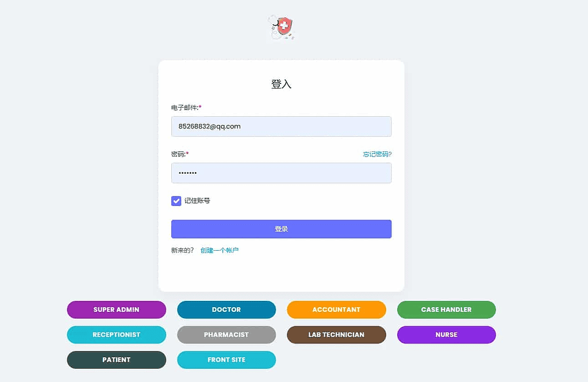Select the RECEPTIONIST role button

click(x=117, y=335)
